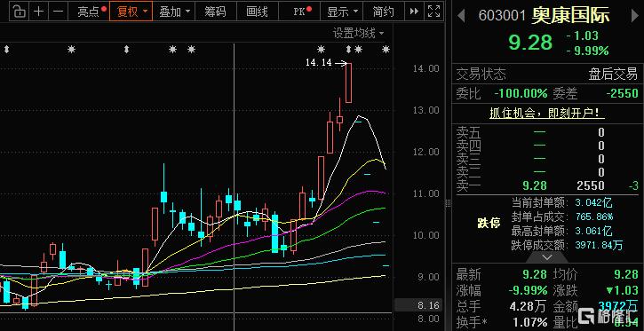This screenshot has height=331, width=644.
Task: Click the 14.14 peak candlestick
Action: [348, 83]
